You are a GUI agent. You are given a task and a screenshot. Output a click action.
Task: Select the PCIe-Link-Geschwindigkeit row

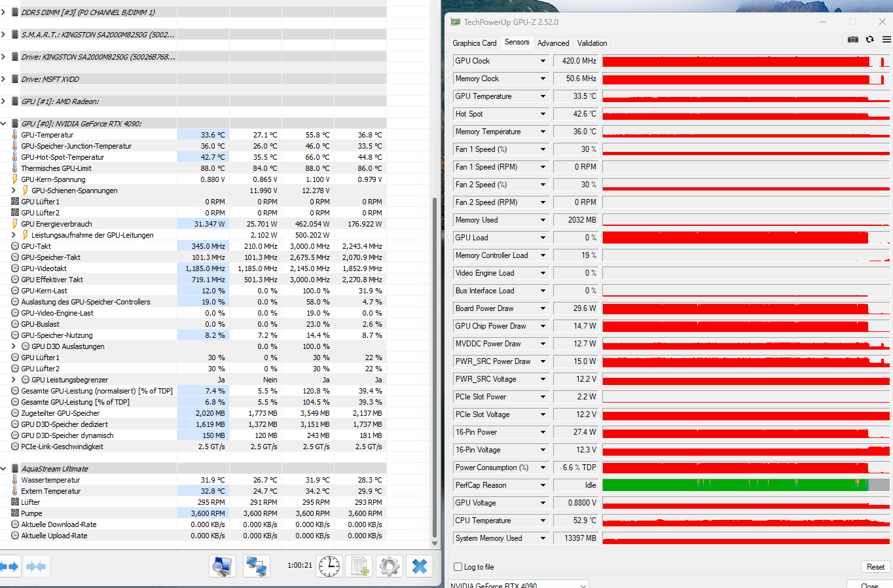pos(193,447)
